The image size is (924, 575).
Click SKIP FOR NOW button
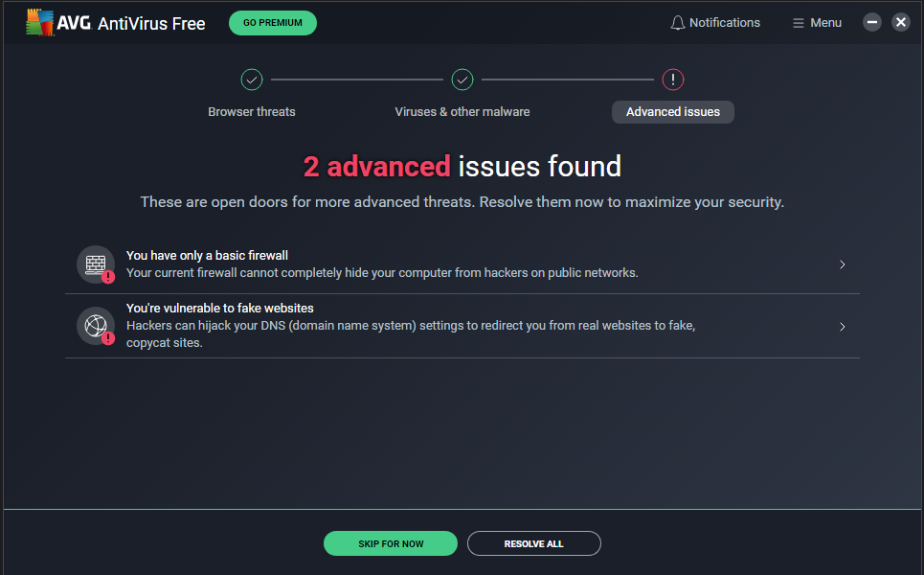pos(391,543)
